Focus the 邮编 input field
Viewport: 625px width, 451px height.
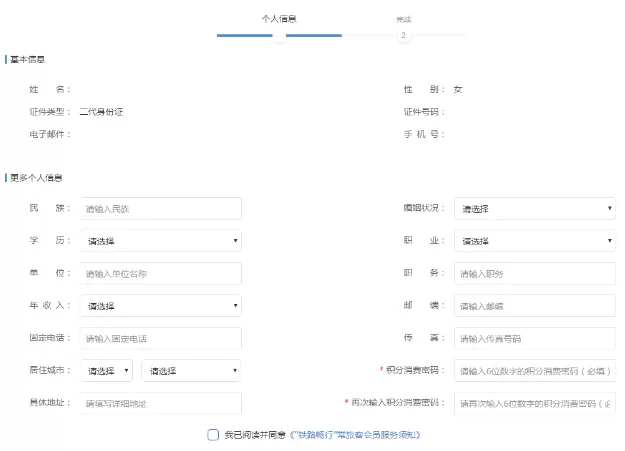535,305
